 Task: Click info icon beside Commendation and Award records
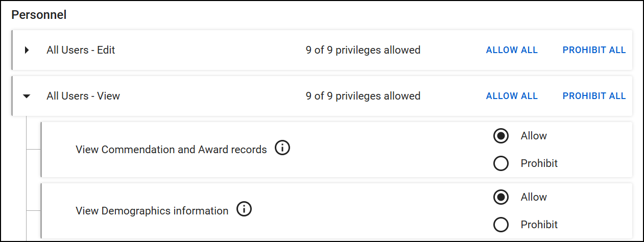pos(282,149)
